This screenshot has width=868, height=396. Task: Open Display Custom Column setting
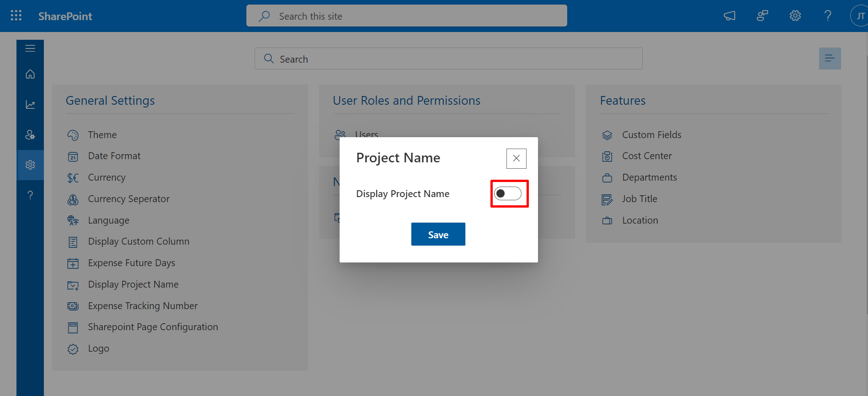coord(138,241)
